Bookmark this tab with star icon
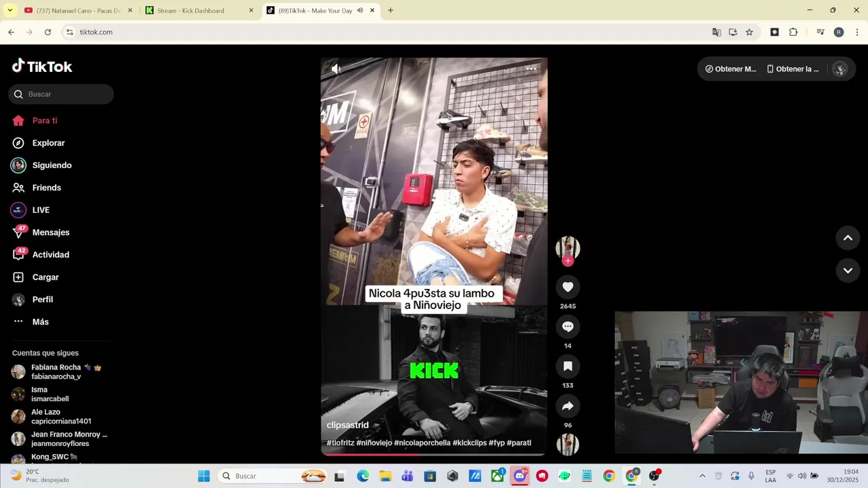The image size is (868, 488). 749,32
